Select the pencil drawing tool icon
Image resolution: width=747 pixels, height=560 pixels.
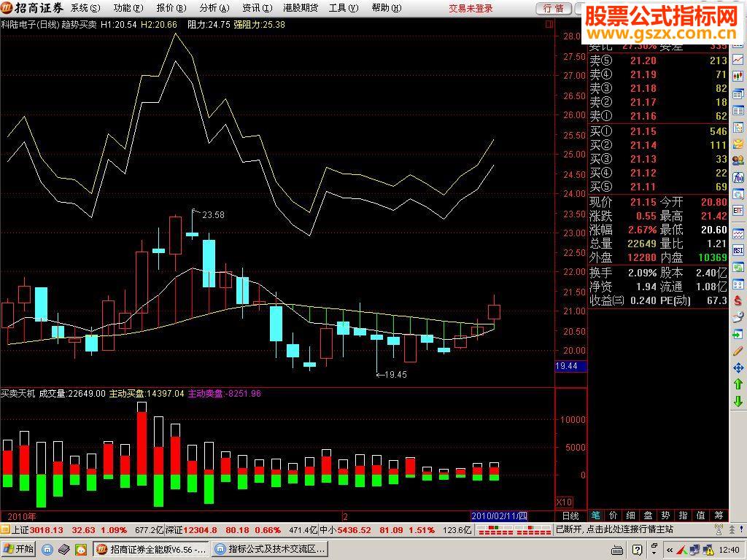(x=738, y=351)
